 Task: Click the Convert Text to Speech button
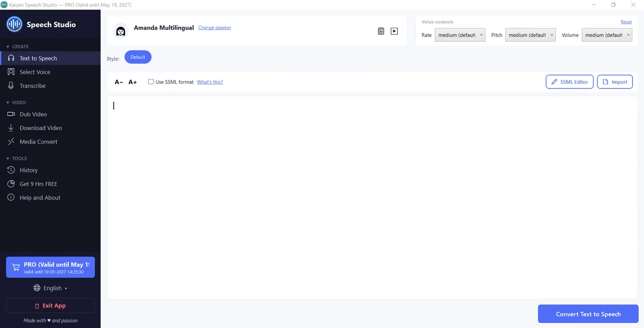[588, 314]
